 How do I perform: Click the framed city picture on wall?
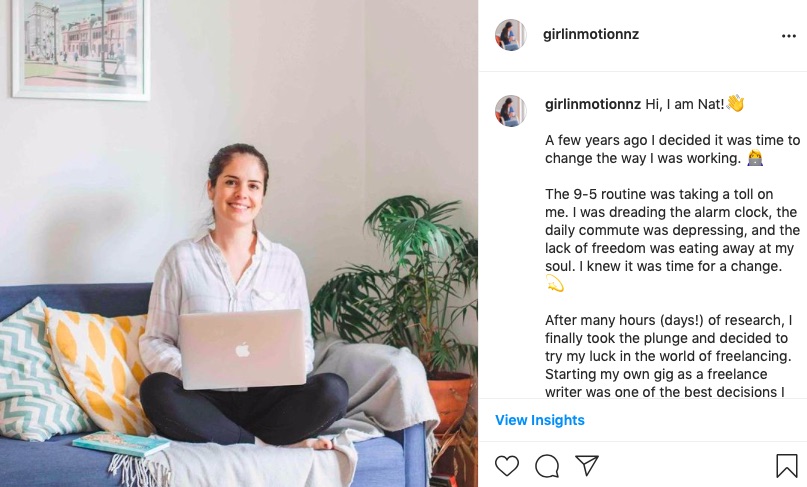[x=81, y=49]
